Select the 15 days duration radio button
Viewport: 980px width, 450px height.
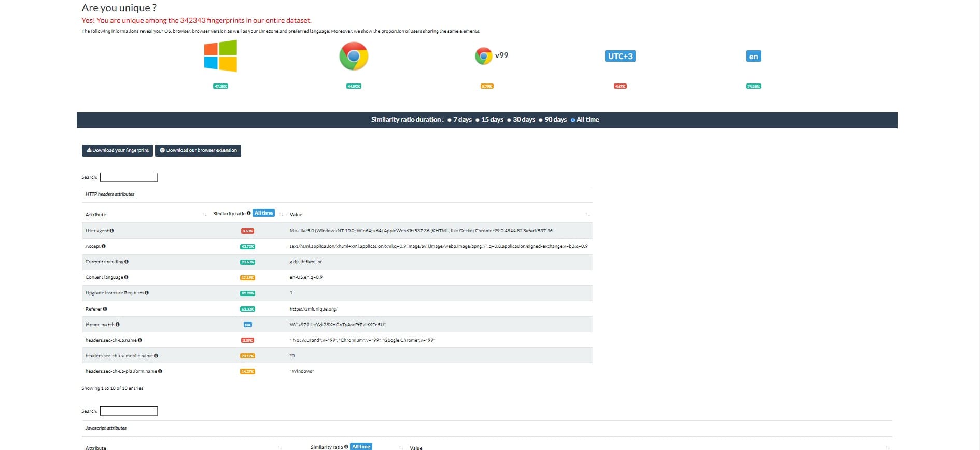click(x=477, y=120)
